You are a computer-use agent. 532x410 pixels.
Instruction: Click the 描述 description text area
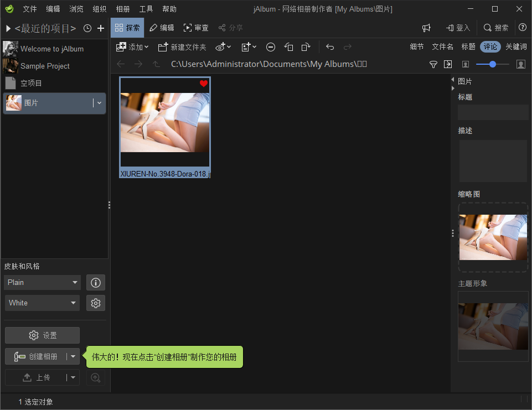click(x=494, y=161)
